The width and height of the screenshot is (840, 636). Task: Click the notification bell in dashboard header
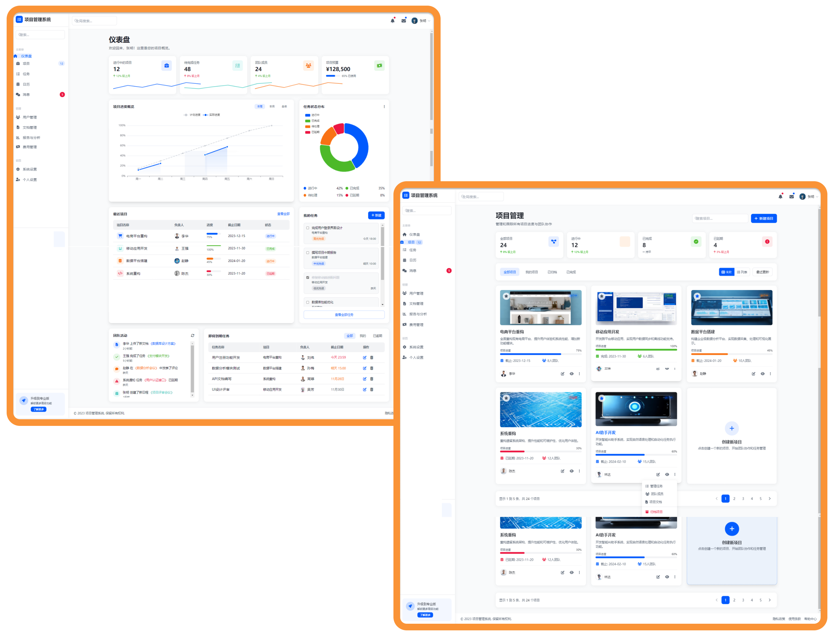coord(392,21)
